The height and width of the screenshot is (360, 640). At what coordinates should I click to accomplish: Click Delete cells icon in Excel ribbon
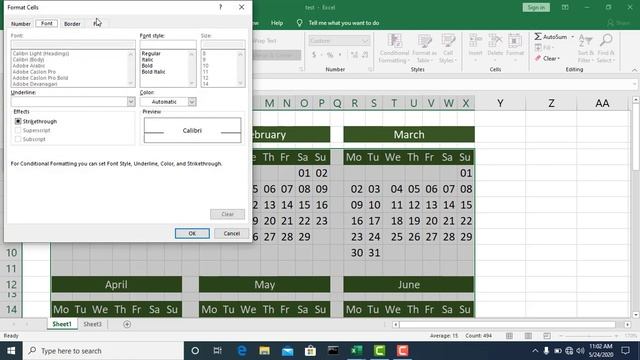495,41
